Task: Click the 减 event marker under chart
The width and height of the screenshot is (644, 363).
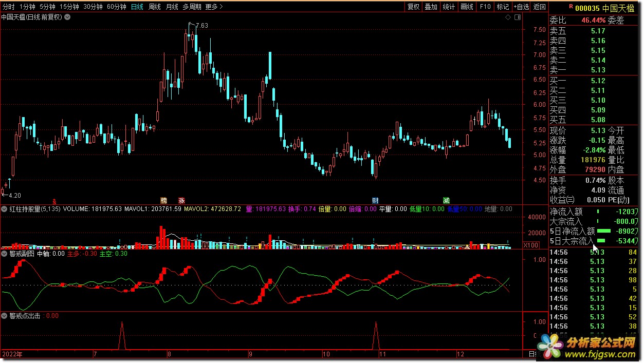Action: click(446, 200)
